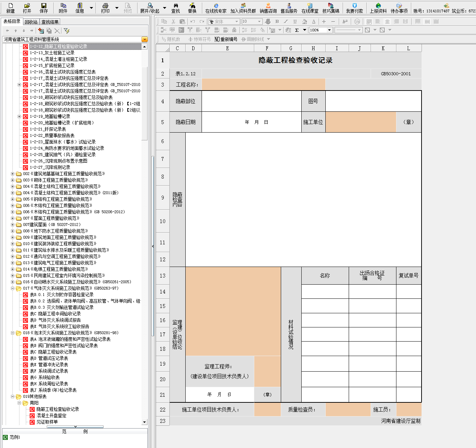This screenshot has width=476, height=448.
Task: Click 我要付款 payment icon
Action: 354,8
